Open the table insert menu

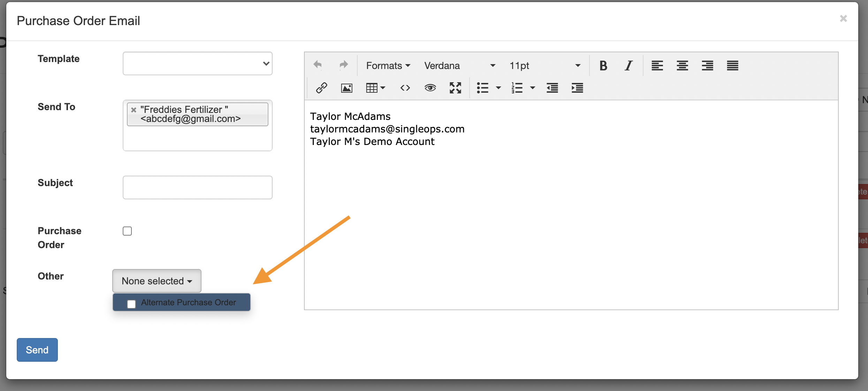[x=375, y=88]
